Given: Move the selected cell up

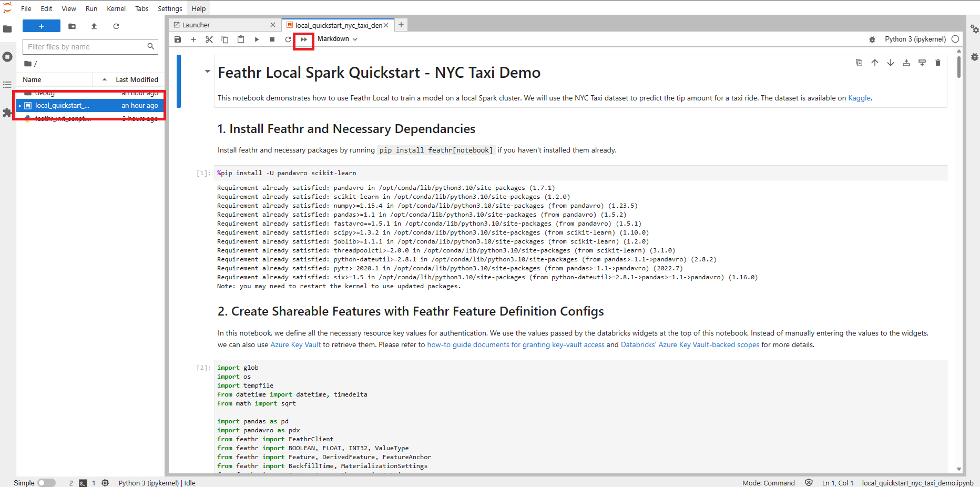Looking at the screenshot, I should (x=875, y=63).
